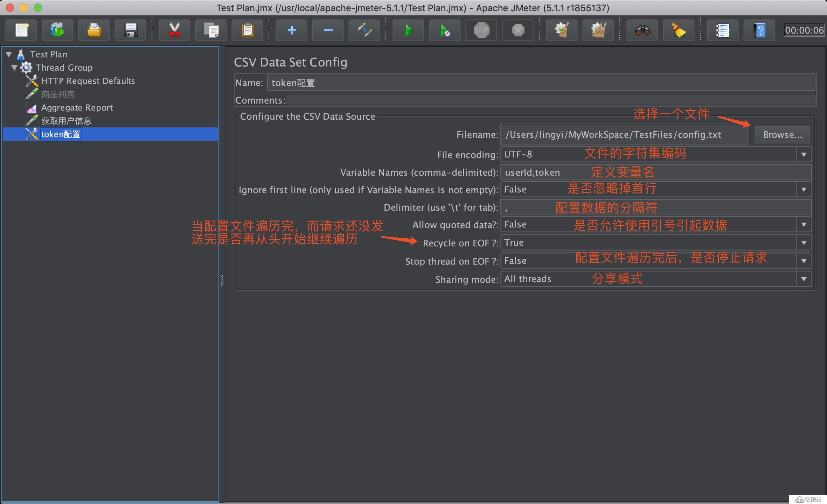This screenshot has height=504, width=827.
Task: Reset search with yellow broom icon
Action: coord(679,30)
